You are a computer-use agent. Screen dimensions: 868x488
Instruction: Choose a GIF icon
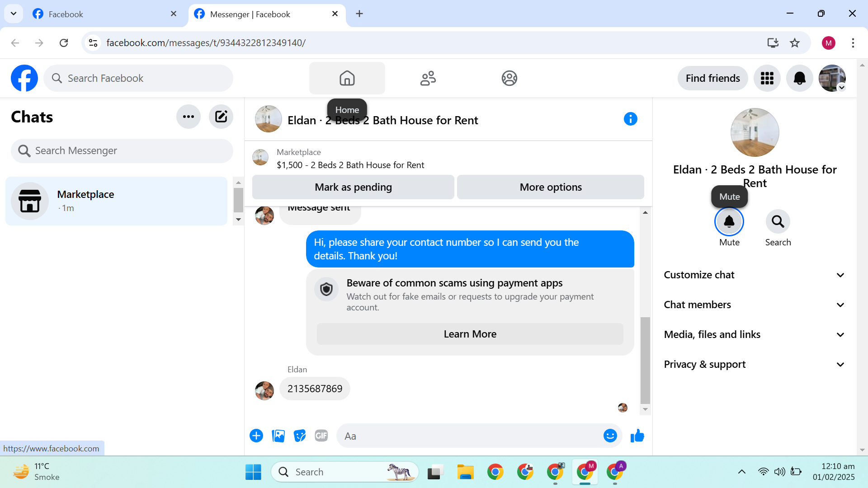tap(321, 436)
